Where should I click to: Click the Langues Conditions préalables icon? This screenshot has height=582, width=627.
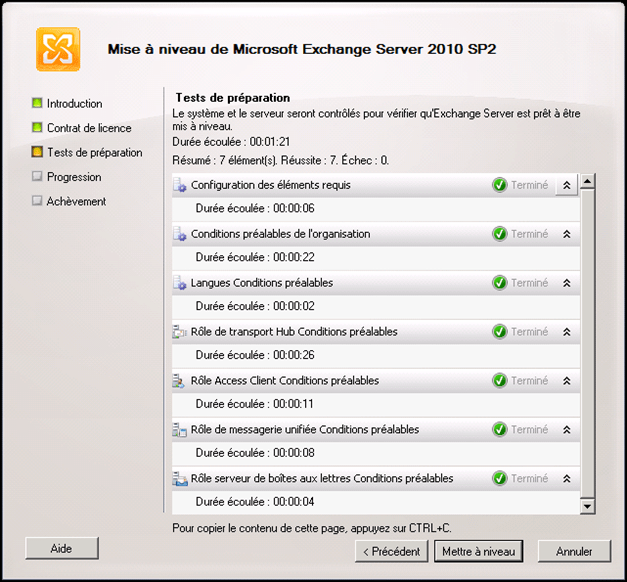180,283
